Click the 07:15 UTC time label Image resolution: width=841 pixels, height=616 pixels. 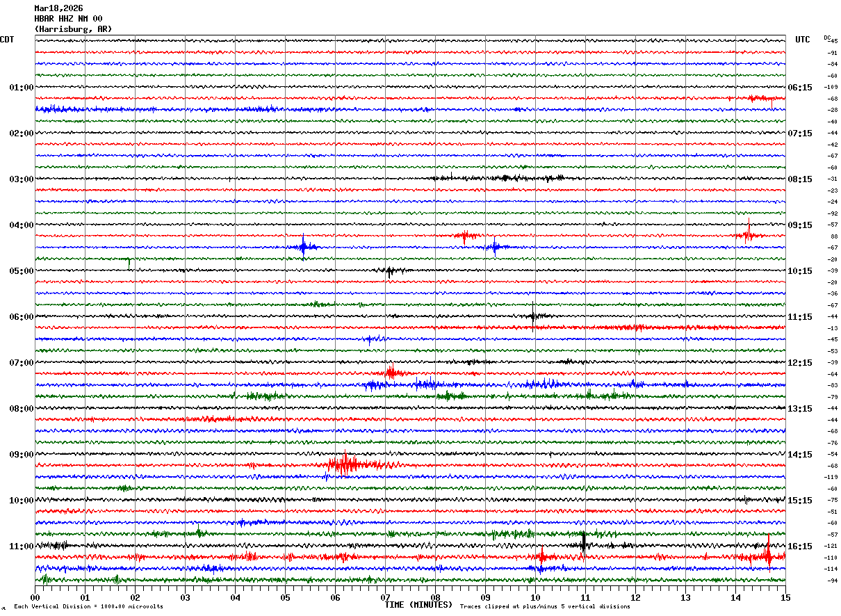[800, 133]
